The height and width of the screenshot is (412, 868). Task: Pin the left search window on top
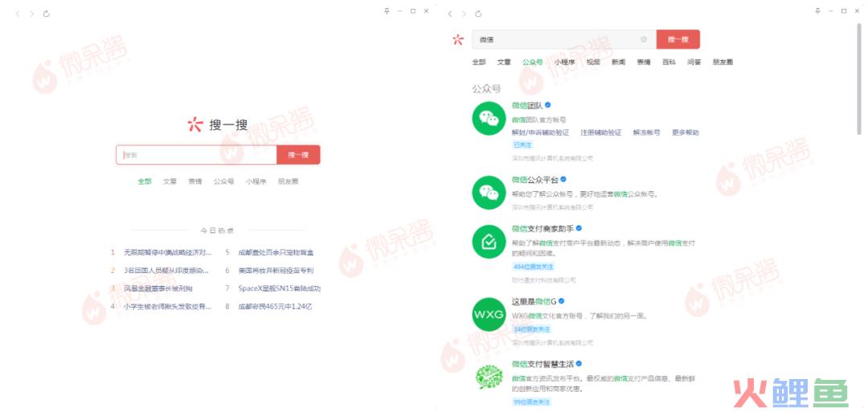click(387, 11)
